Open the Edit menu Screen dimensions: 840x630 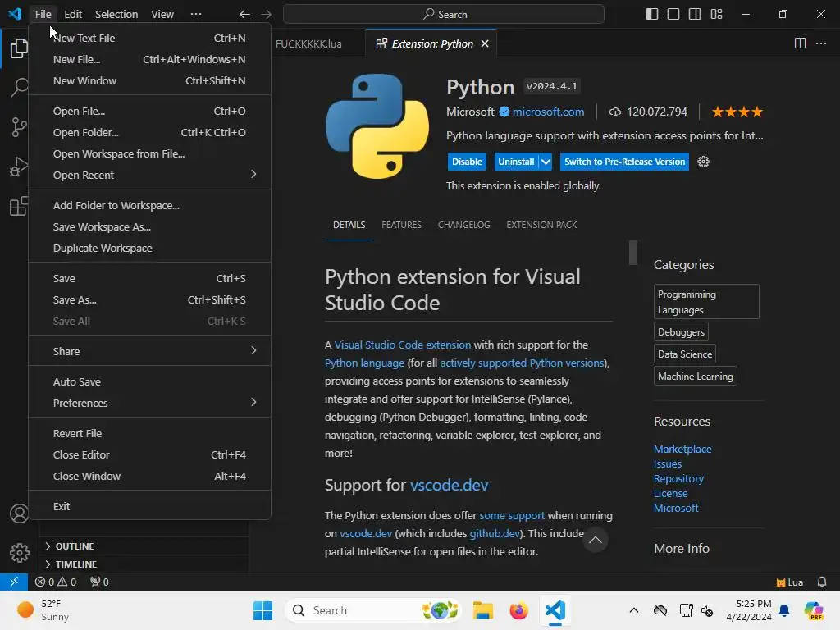(x=73, y=14)
